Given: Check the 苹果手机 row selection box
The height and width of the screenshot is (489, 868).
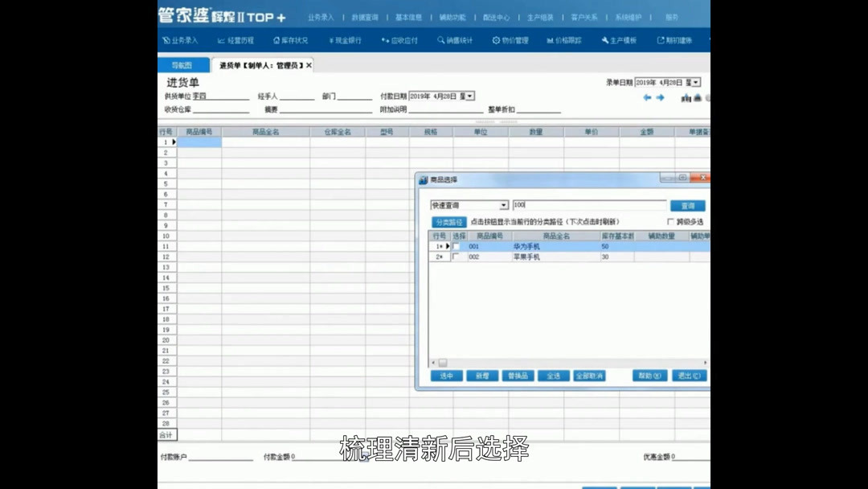Looking at the screenshot, I should [456, 257].
